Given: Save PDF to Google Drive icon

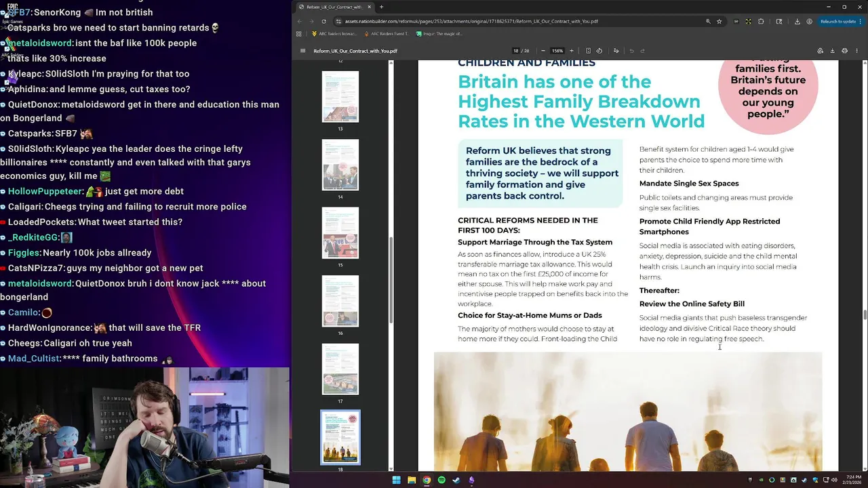Looking at the screenshot, I should 820,51.
